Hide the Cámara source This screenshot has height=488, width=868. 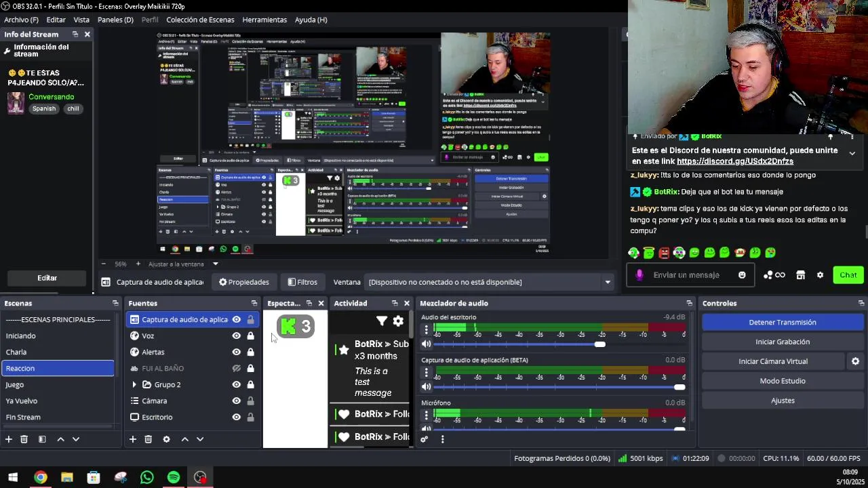(x=237, y=401)
